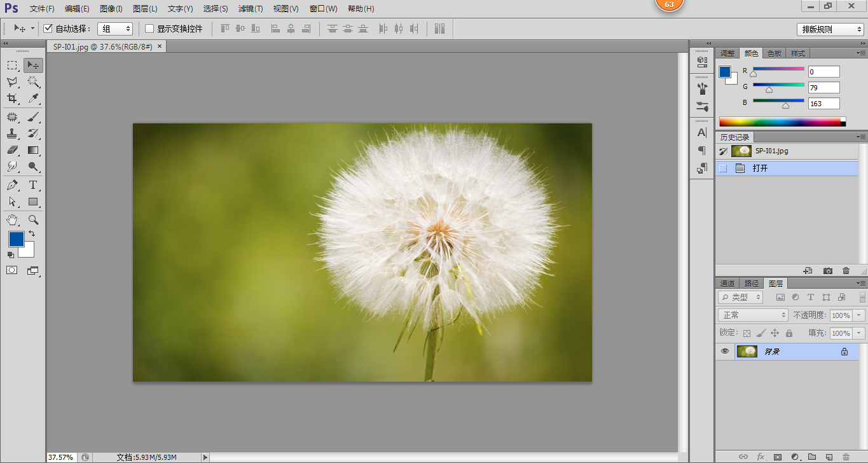Click the zoom percentage field 37.57%
This screenshot has width=868, height=463.
[x=61, y=457]
